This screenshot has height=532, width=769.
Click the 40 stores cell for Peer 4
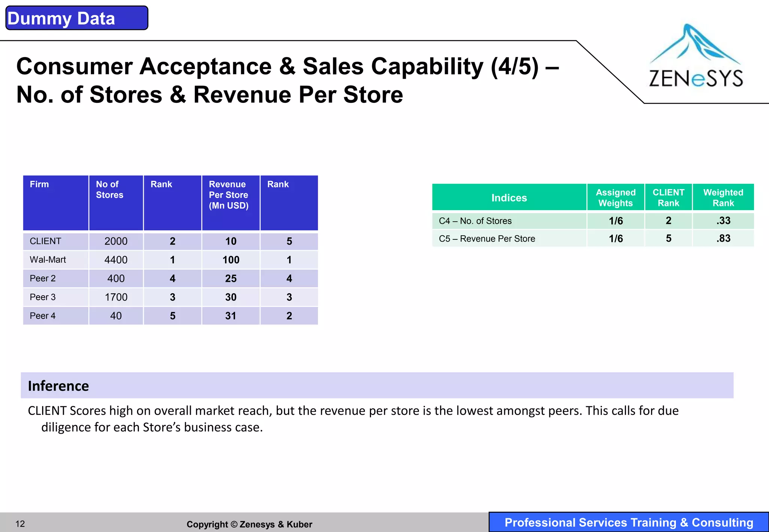coord(116,316)
